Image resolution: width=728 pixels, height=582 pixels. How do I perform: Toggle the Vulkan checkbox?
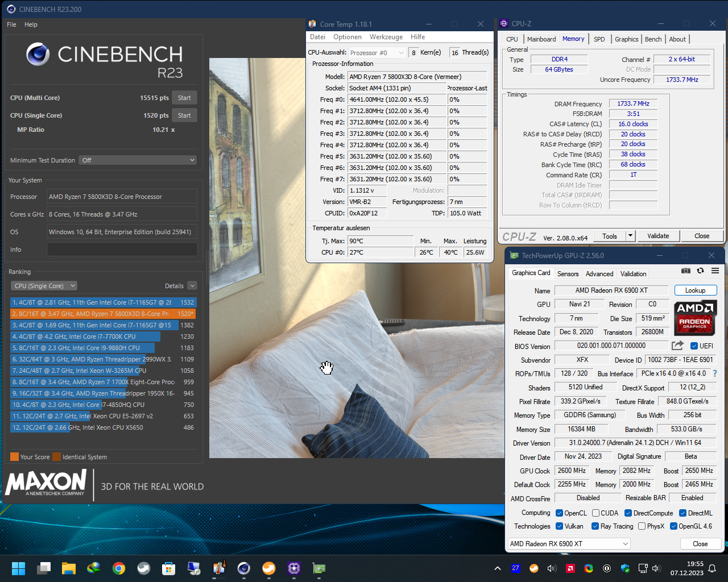point(559,526)
